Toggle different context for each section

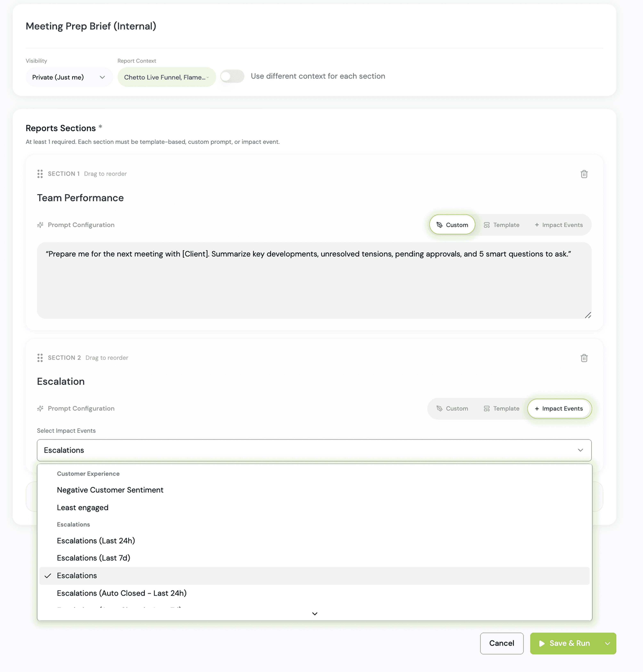[x=232, y=76]
